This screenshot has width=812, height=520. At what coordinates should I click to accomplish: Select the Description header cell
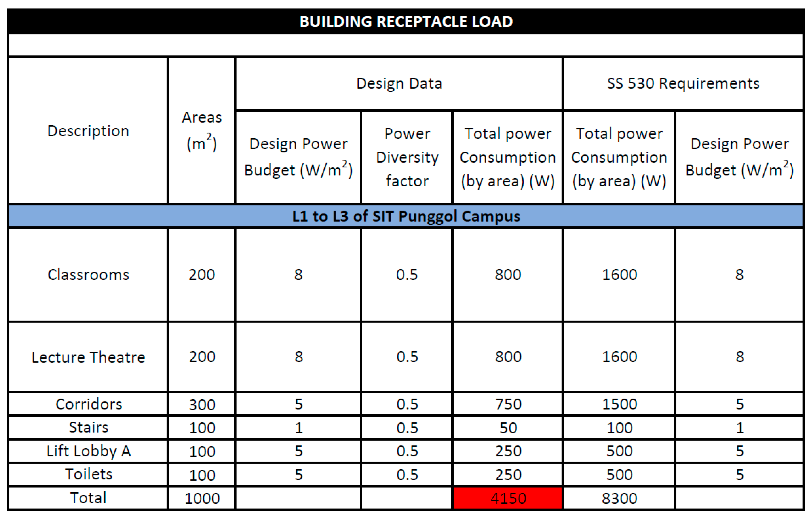(88, 131)
